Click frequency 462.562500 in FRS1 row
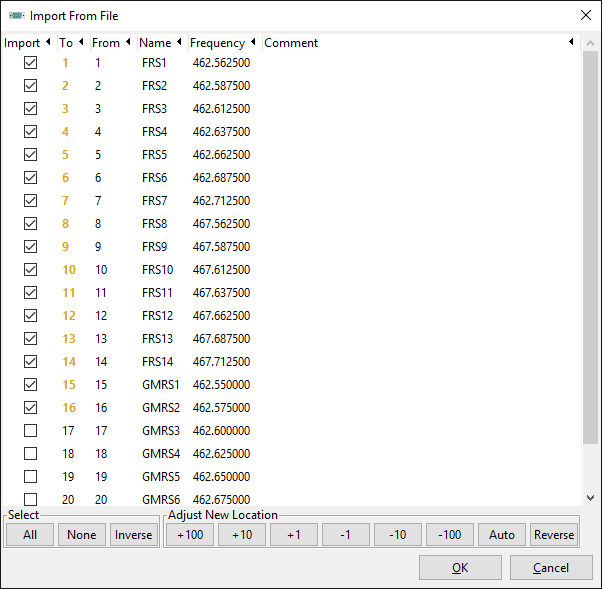Viewport: 604px width, 589px height. 221,63
